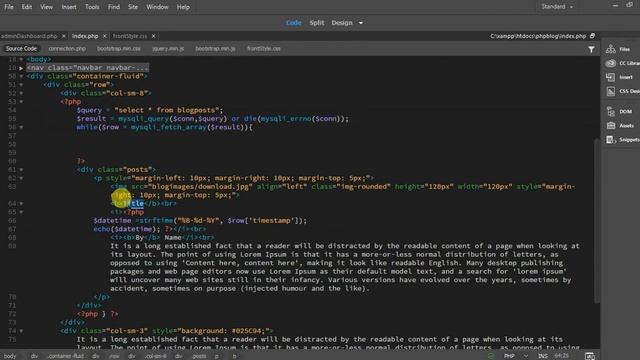Select .posts in tag selector
The image size is (640, 360).
pos(199,356)
